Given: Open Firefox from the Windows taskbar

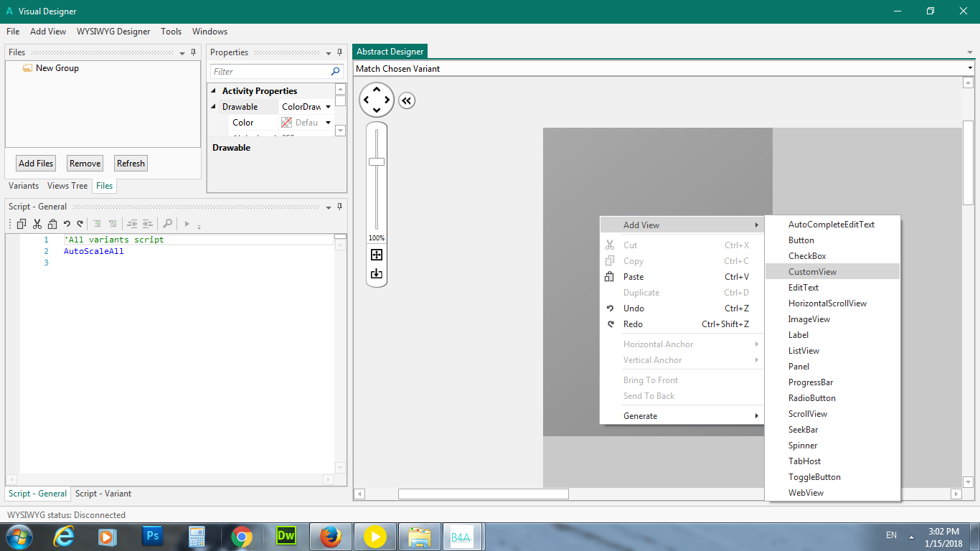Looking at the screenshot, I should tap(330, 536).
